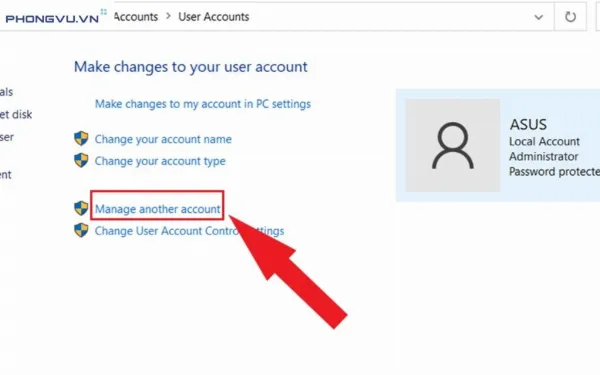Image resolution: width=600 pixels, height=375 pixels.
Task: Click the Local Account label
Action: [x=544, y=142]
